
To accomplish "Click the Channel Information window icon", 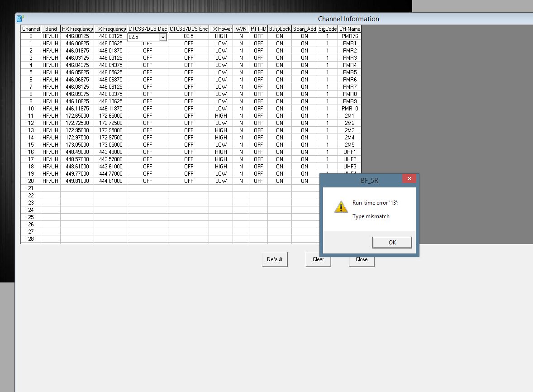I will tap(20, 19).
